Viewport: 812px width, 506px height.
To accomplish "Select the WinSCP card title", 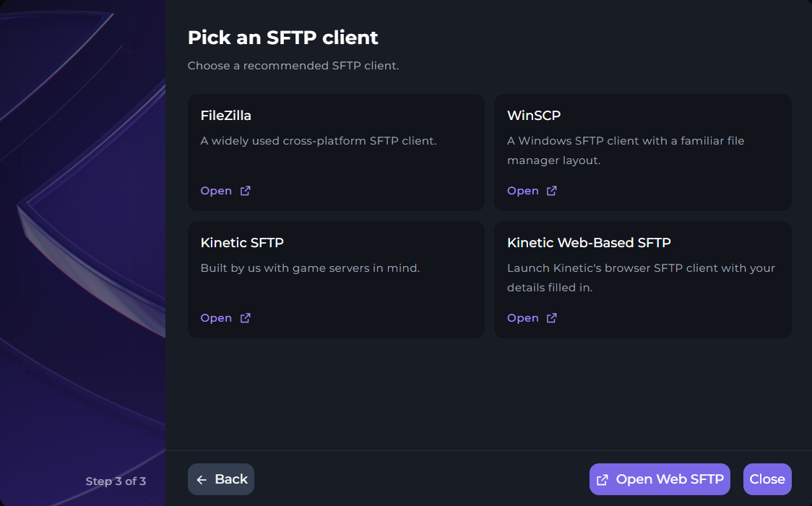I will [x=534, y=116].
